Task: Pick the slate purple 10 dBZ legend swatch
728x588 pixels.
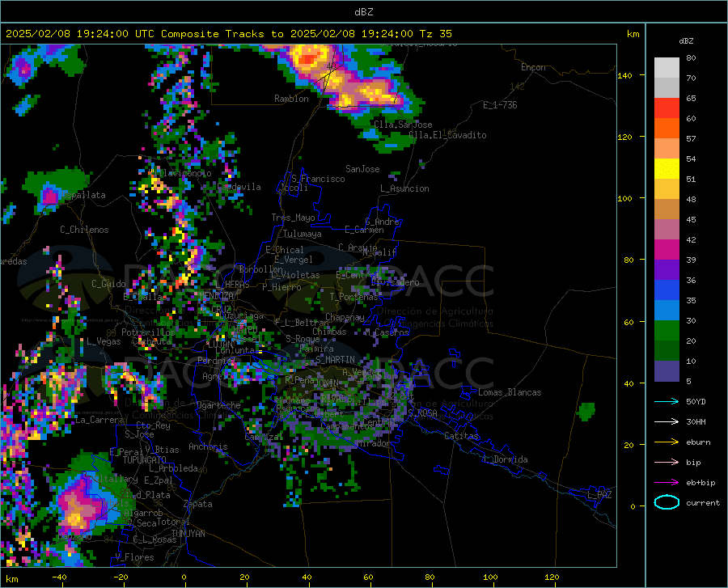Action: tap(667, 371)
